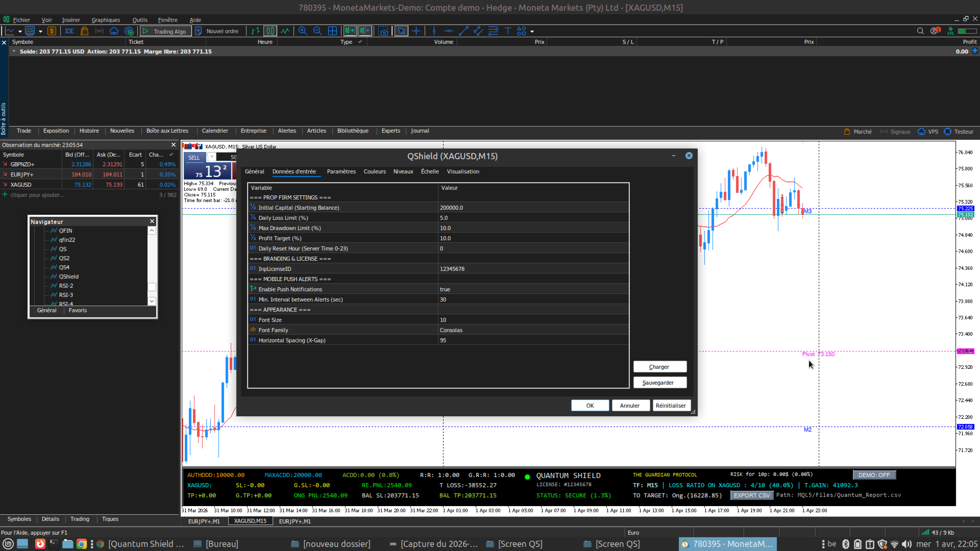Switch to the Couleurs tab
The width and height of the screenshot is (980, 551).
pos(375,171)
